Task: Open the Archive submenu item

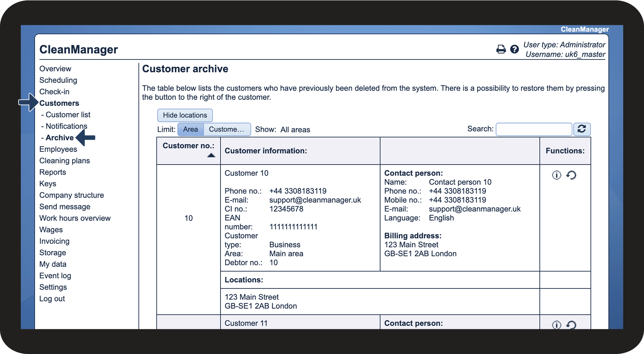Action: pos(59,138)
